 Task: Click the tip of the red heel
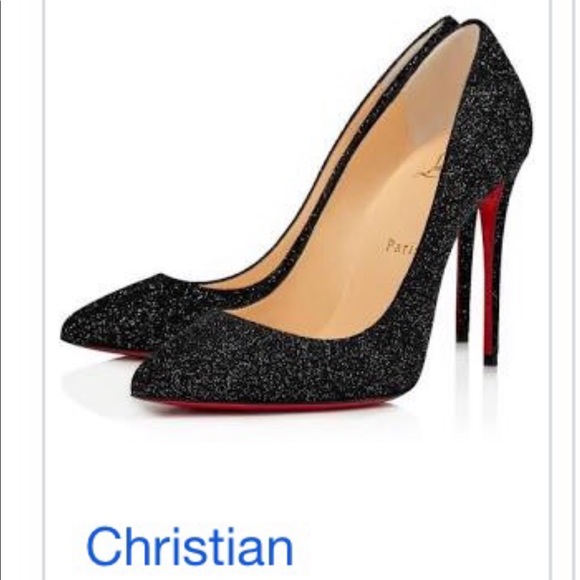click(490, 361)
